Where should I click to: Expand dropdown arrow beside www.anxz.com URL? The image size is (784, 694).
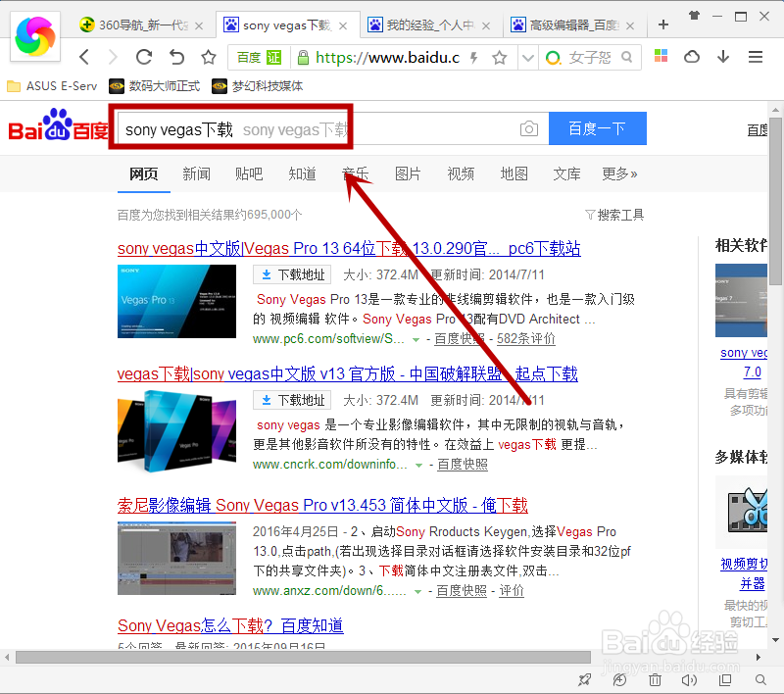[417, 592]
